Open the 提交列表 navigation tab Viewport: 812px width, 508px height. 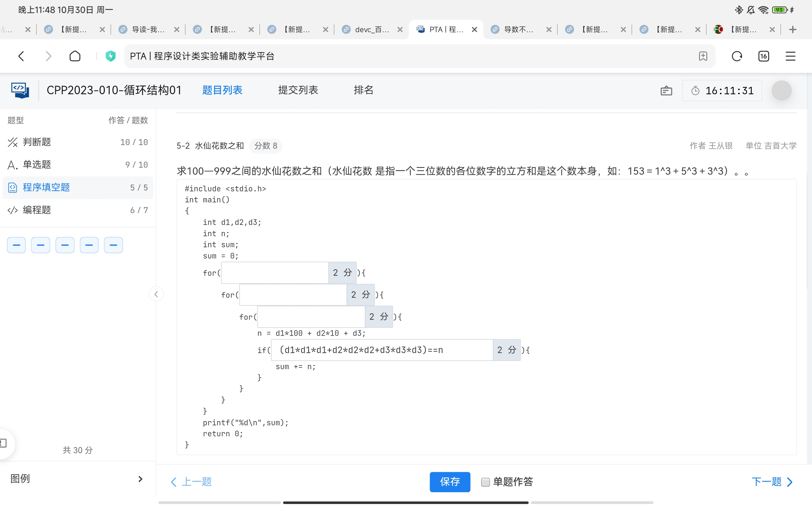tap(298, 90)
